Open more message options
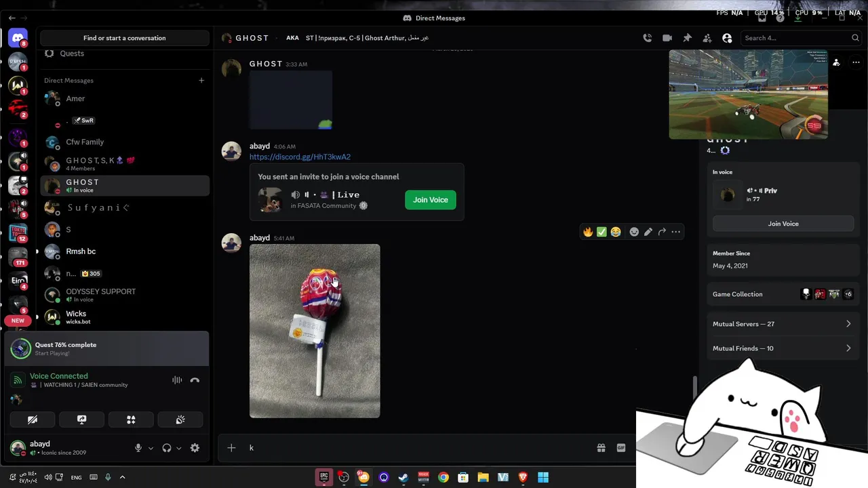Image resolution: width=868 pixels, height=488 pixels. point(675,232)
